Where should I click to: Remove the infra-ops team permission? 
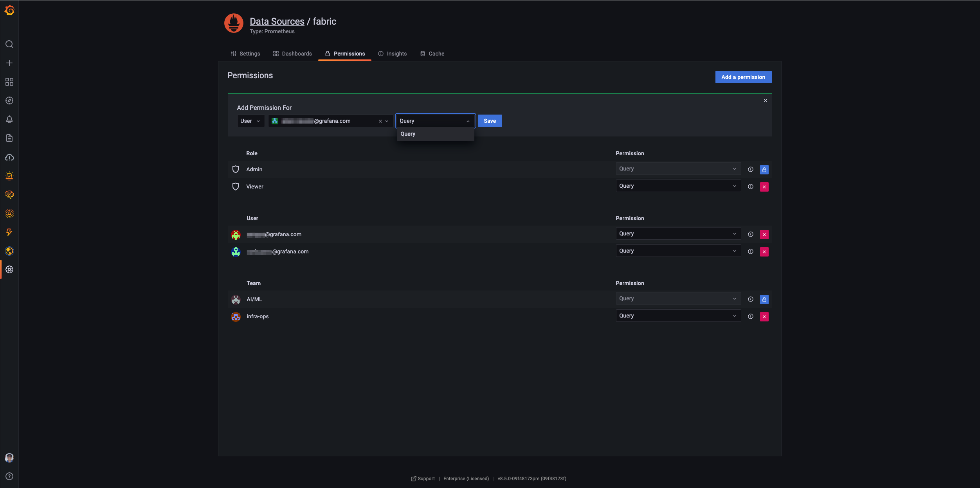tap(764, 316)
